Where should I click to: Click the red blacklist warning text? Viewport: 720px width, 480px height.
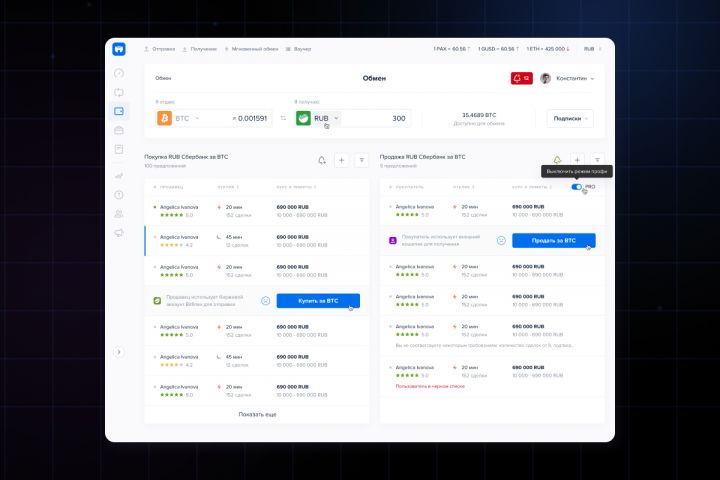pyautogui.click(x=430, y=386)
